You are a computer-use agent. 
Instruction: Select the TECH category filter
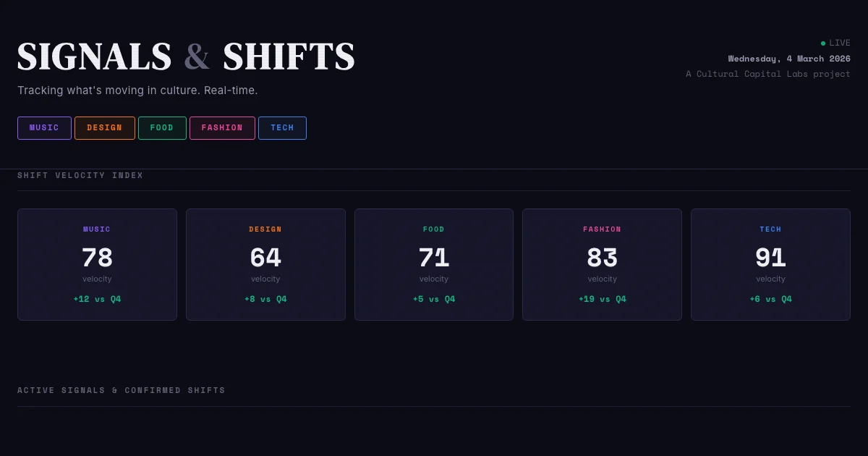282,128
